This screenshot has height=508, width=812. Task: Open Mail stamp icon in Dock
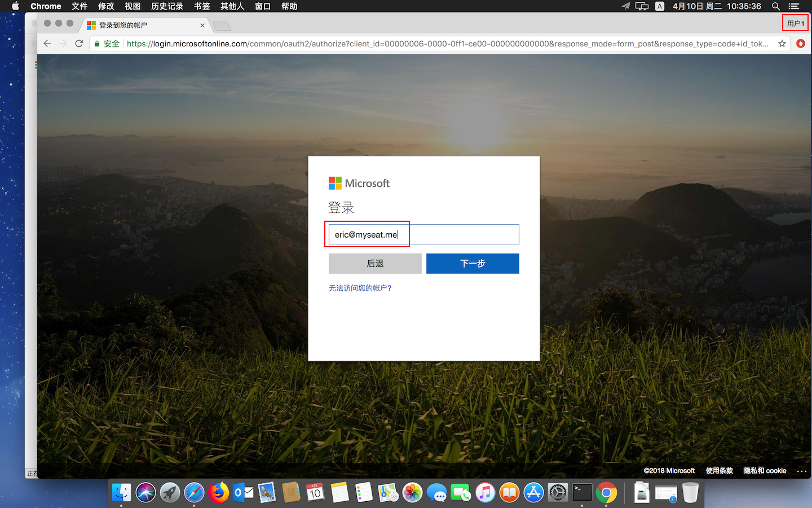(x=267, y=493)
